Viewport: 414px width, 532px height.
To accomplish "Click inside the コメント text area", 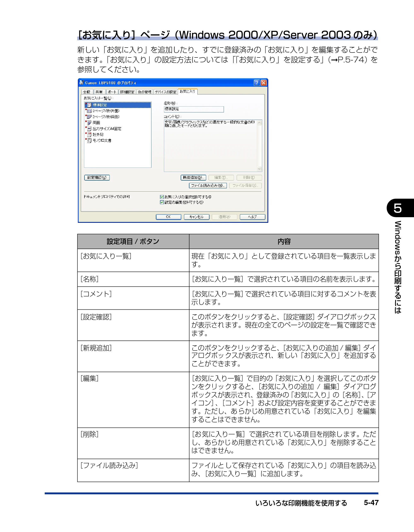I will 210,145.
